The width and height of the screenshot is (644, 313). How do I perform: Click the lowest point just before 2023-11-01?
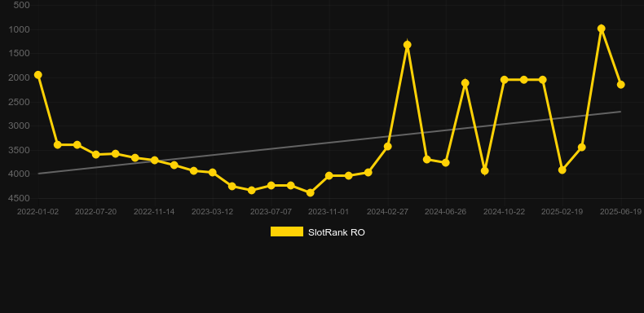point(311,192)
